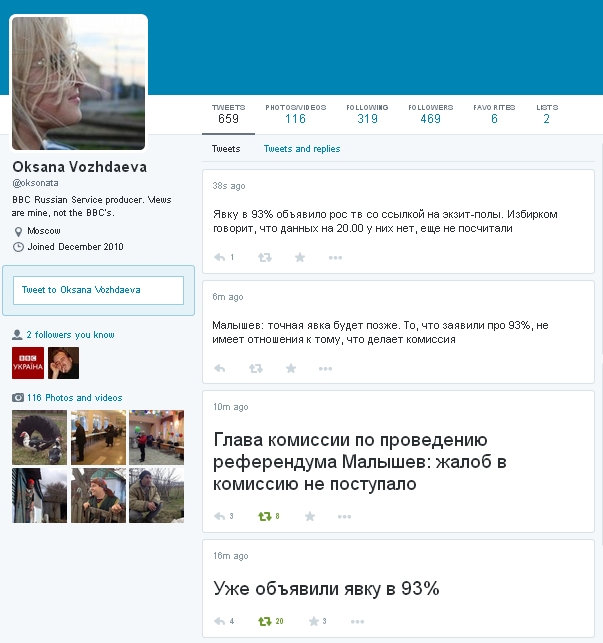The height and width of the screenshot is (643, 603).
Task: Open the BBC Україна follower avatar
Action: [28, 363]
